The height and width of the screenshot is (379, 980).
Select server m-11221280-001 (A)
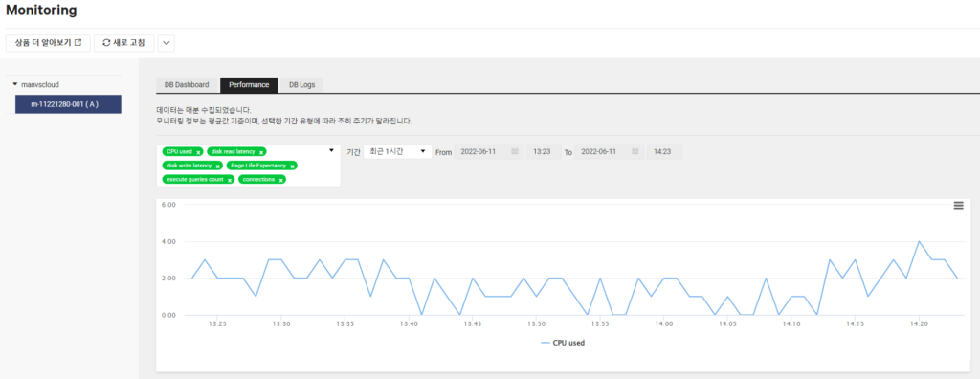click(68, 104)
